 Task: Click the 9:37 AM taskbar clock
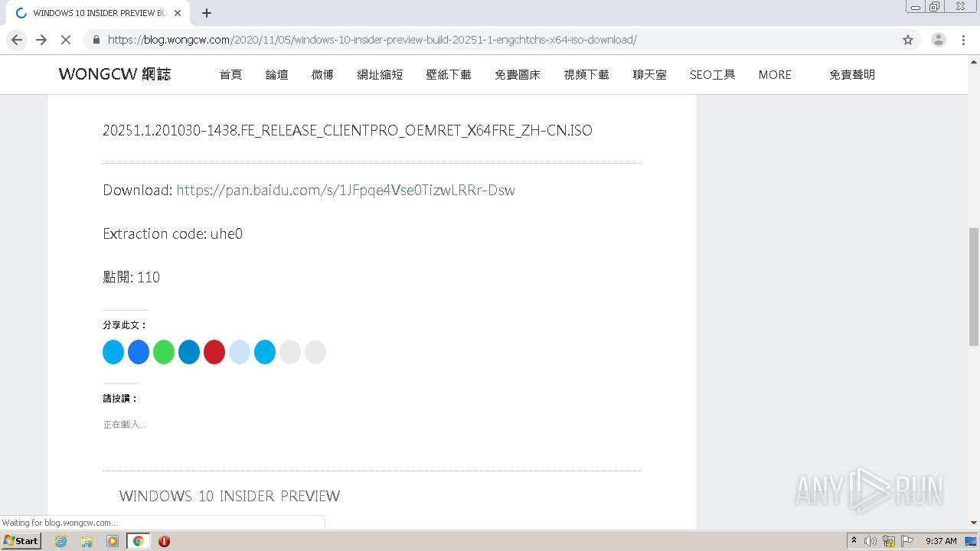click(941, 541)
